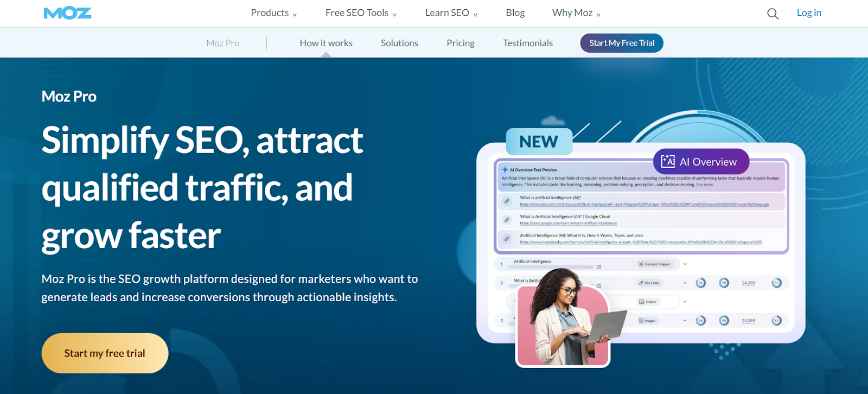868x394 pixels.
Task: Select the How it works tab
Action: [325, 43]
